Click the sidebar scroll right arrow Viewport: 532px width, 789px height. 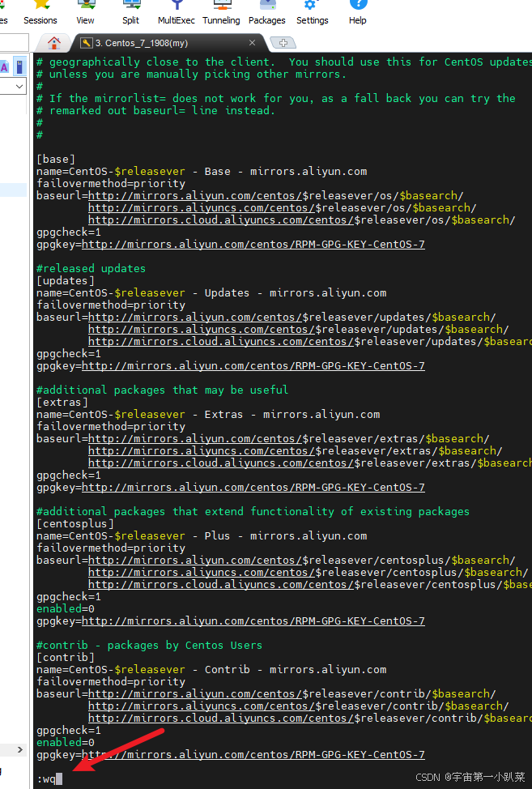click(x=19, y=750)
